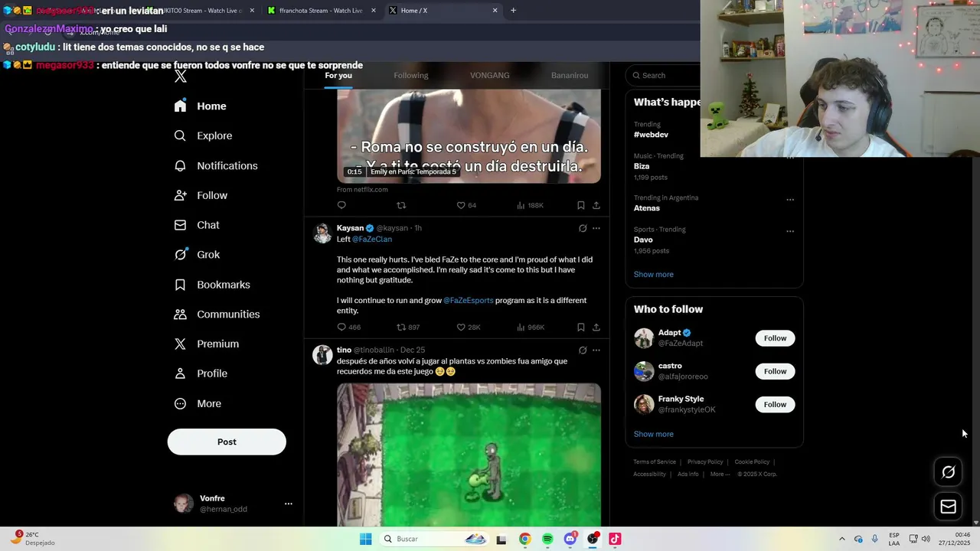Open floating messages envelope button
Image resolution: width=980 pixels, height=551 pixels.
(949, 507)
